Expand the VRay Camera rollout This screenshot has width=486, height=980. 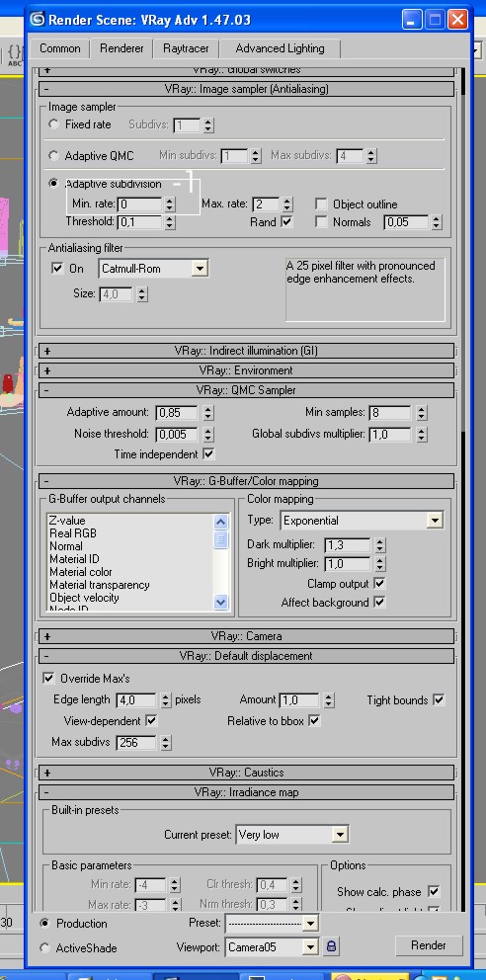tap(246, 636)
